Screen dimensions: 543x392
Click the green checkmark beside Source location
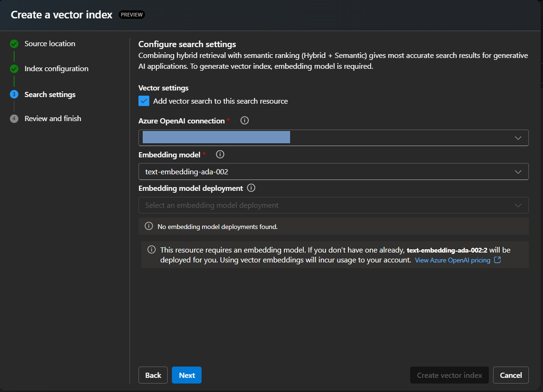(x=14, y=43)
